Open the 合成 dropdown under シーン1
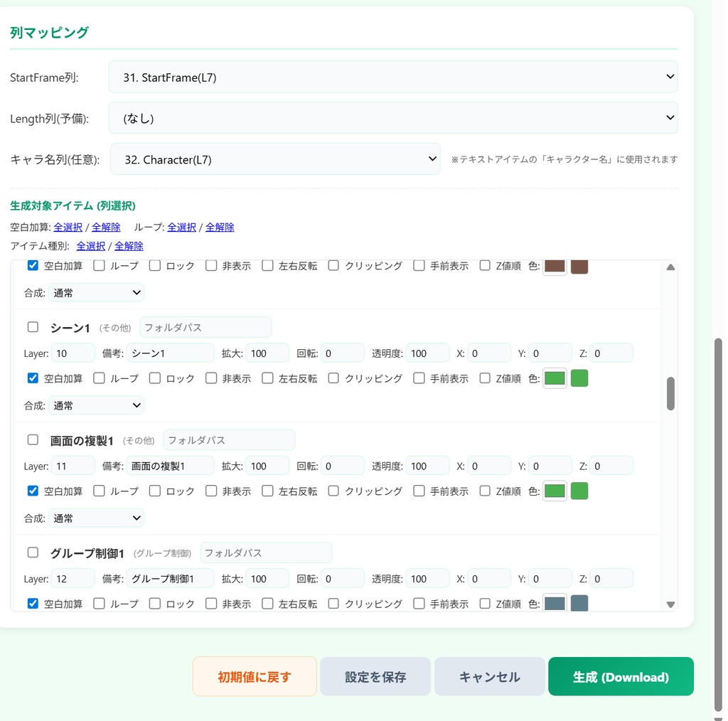728x721 pixels. pyautogui.click(x=96, y=405)
